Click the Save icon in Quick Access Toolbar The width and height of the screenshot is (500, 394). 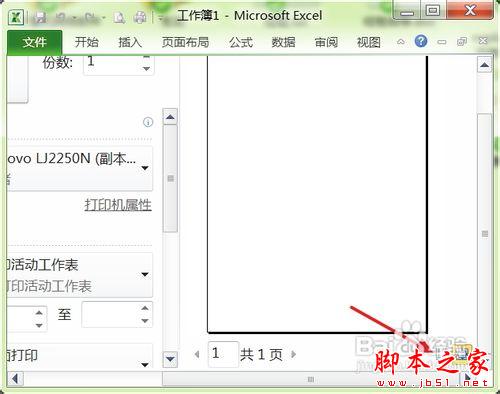pos(40,17)
